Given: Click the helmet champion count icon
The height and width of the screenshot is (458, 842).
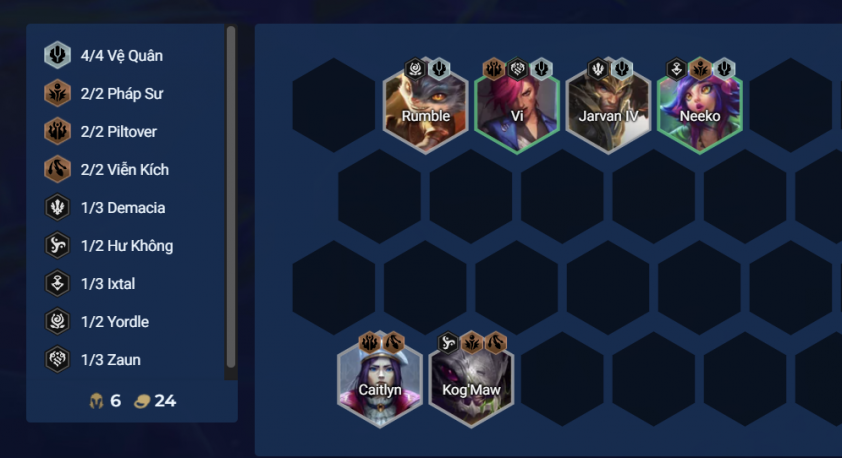Looking at the screenshot, I should click(x=97, y=401).
